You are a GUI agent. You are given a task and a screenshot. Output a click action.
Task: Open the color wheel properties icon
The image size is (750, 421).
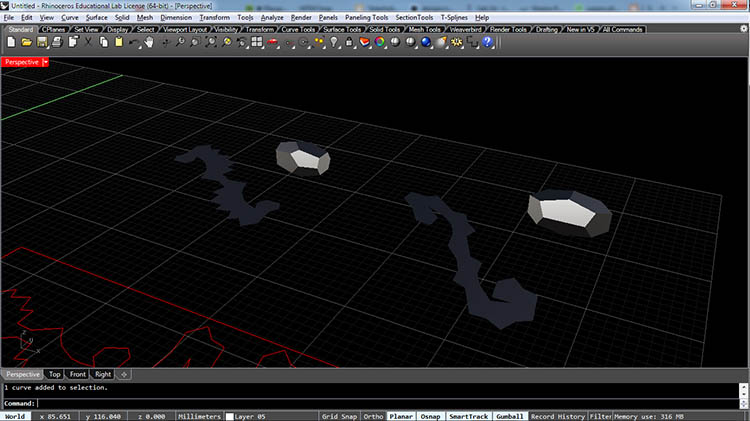380,42
